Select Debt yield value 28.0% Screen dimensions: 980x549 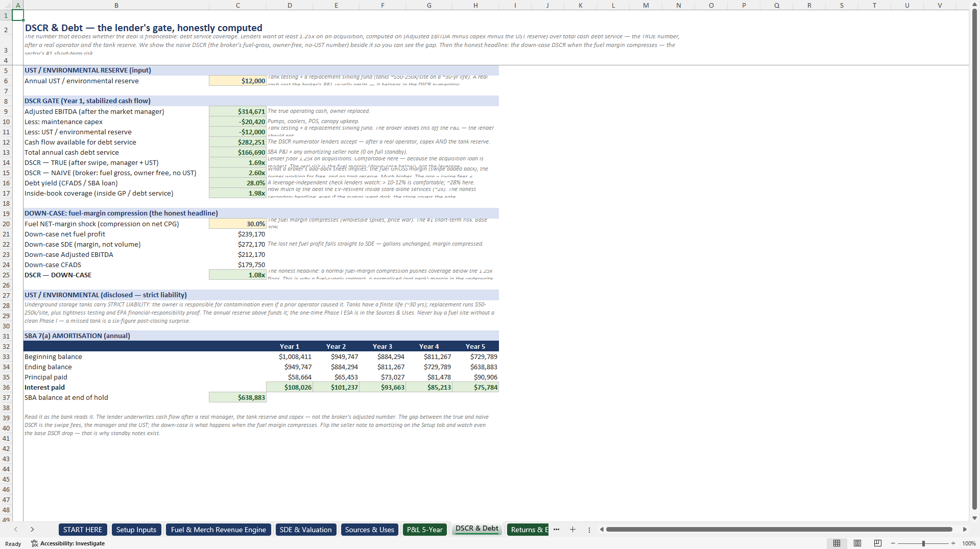tap(237, 183)
